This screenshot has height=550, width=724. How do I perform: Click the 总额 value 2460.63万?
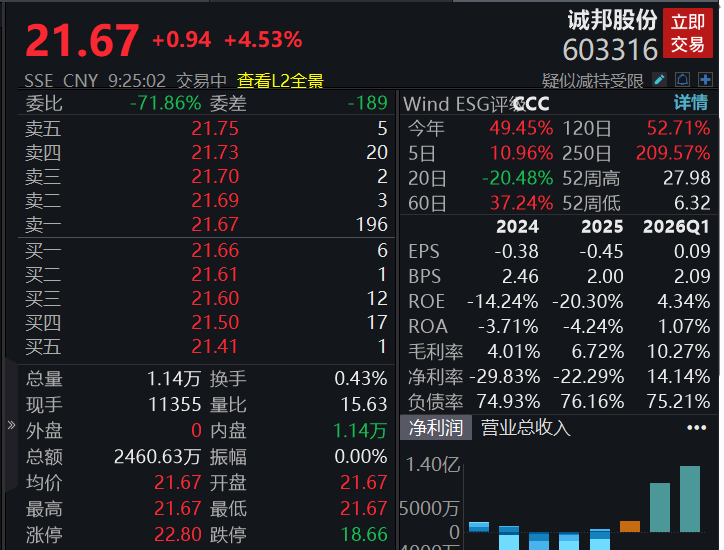point(157,457)
